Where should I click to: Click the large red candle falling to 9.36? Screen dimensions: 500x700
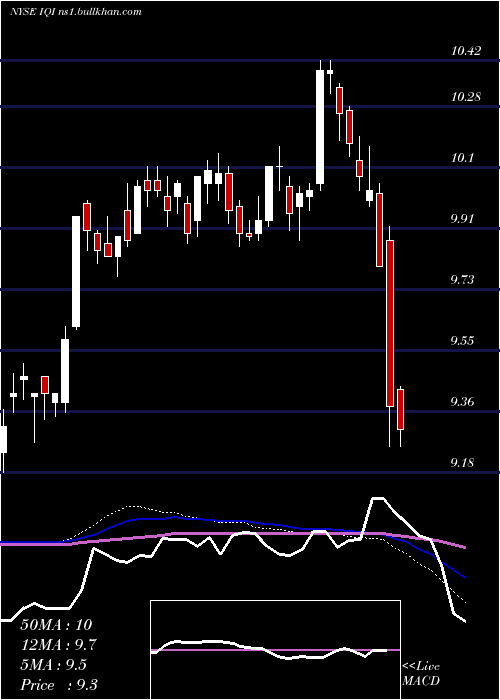point(390,323)
